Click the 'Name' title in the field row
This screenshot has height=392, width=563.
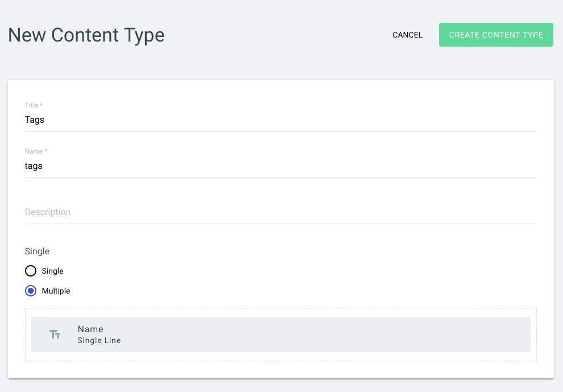click(x=90, y=329)
